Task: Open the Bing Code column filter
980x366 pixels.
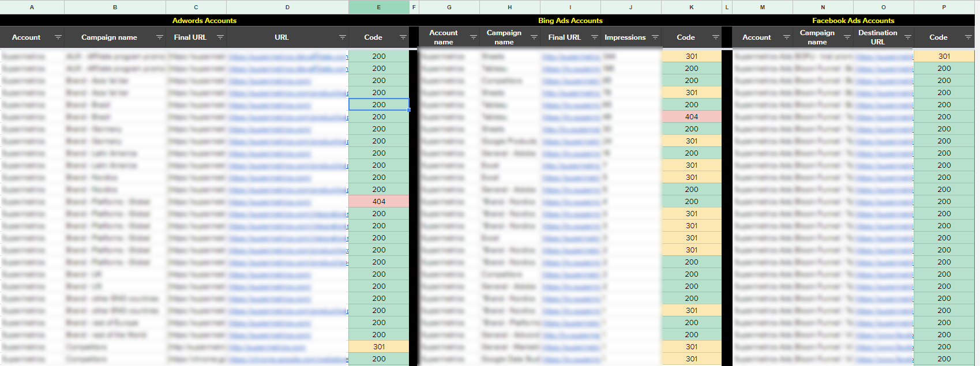Action: pos(716,37)
